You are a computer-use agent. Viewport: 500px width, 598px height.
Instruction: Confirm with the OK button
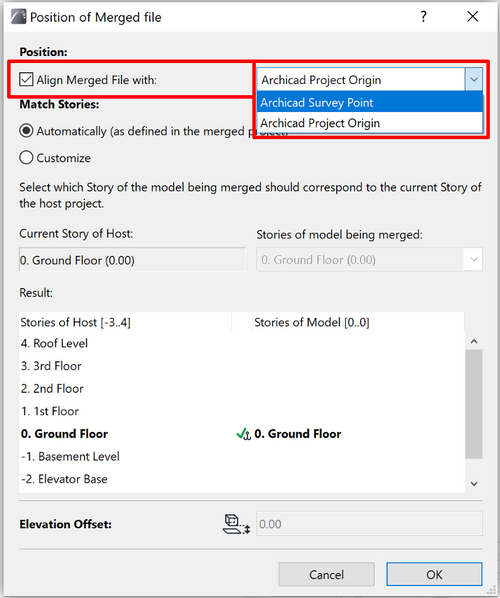coord(434,574)
